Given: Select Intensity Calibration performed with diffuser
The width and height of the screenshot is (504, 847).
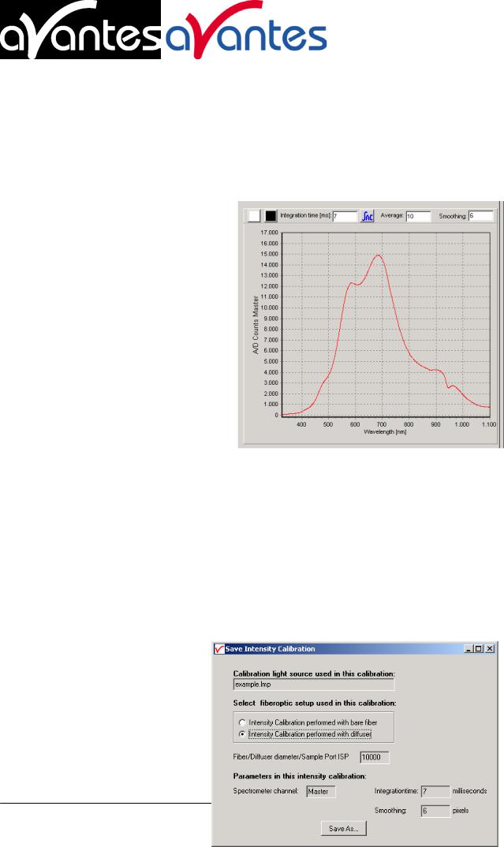Looking at the screenshot, I should point(306,734).
